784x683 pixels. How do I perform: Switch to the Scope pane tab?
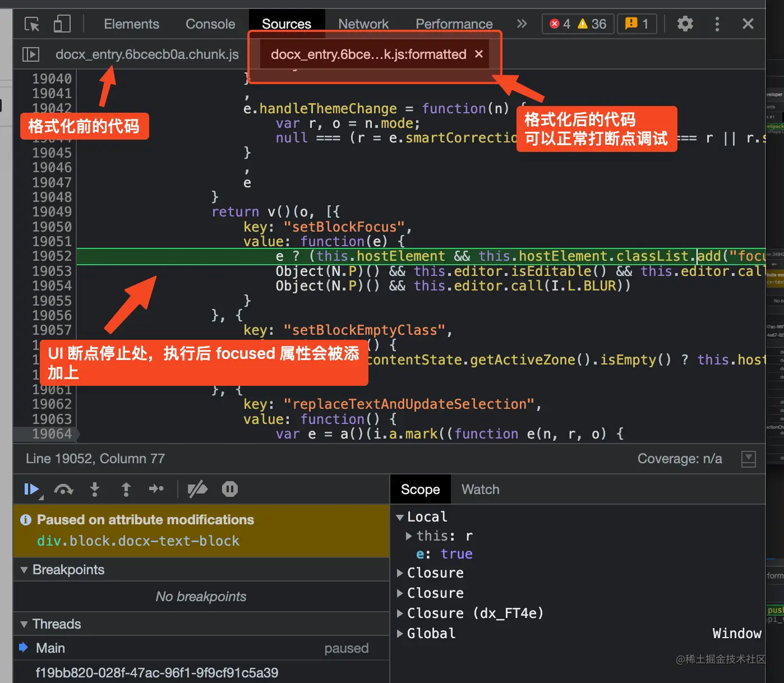pyautogui.click(x=421, y=490)
